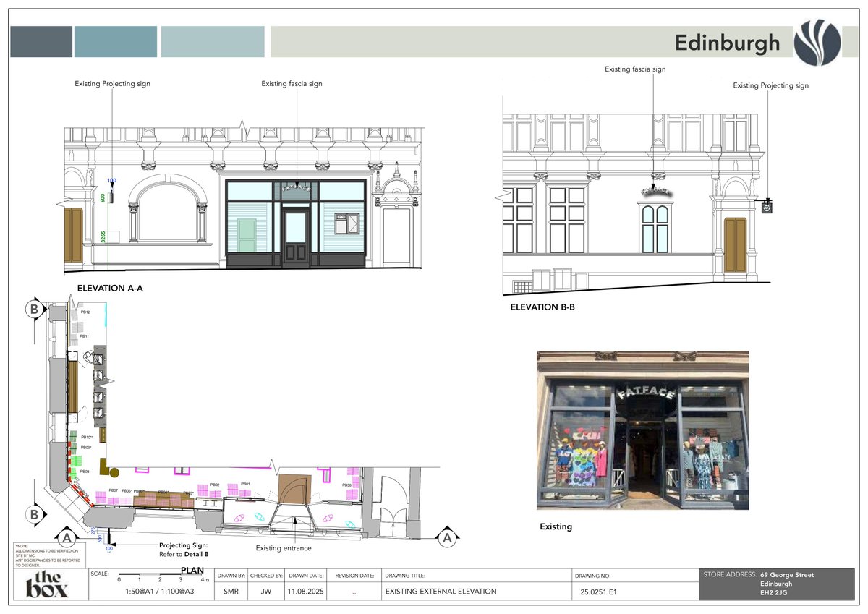
Task: Click plan label 'PB36'
Action: tap(347, 485)
